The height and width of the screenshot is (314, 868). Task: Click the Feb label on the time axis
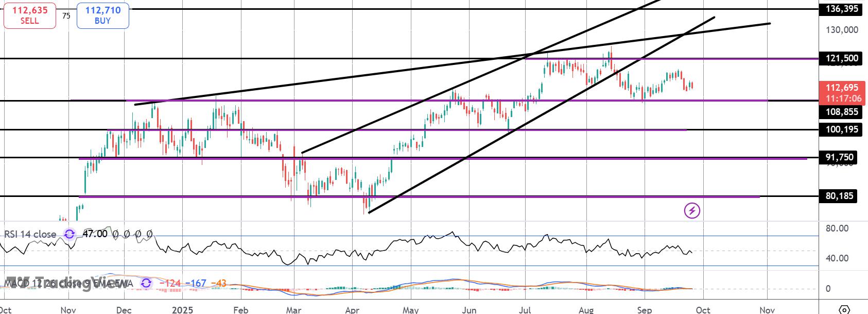click(x=240, y=310)
